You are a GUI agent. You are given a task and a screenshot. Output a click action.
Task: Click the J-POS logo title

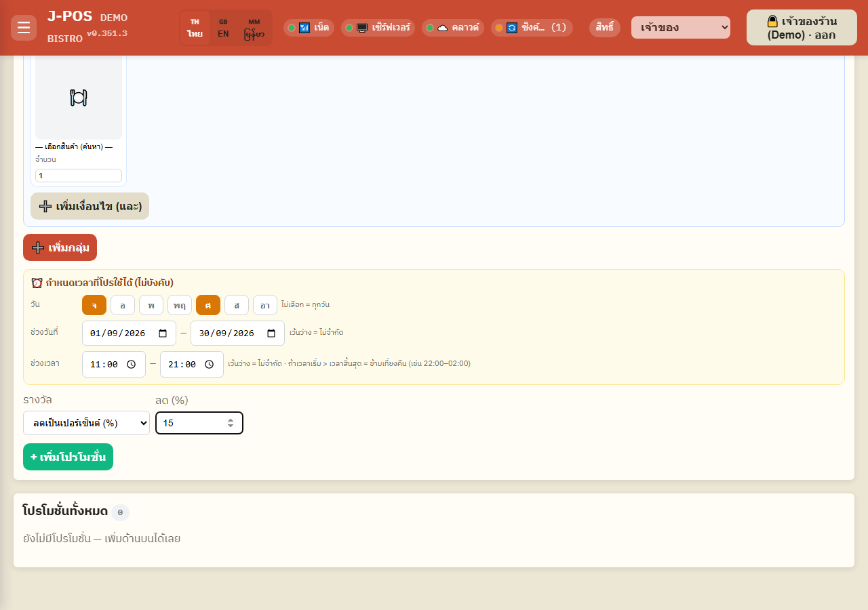point(70,17)
